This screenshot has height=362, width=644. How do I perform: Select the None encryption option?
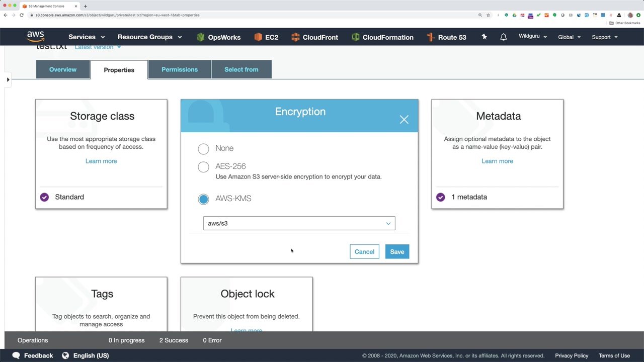[x=203, y=149]
